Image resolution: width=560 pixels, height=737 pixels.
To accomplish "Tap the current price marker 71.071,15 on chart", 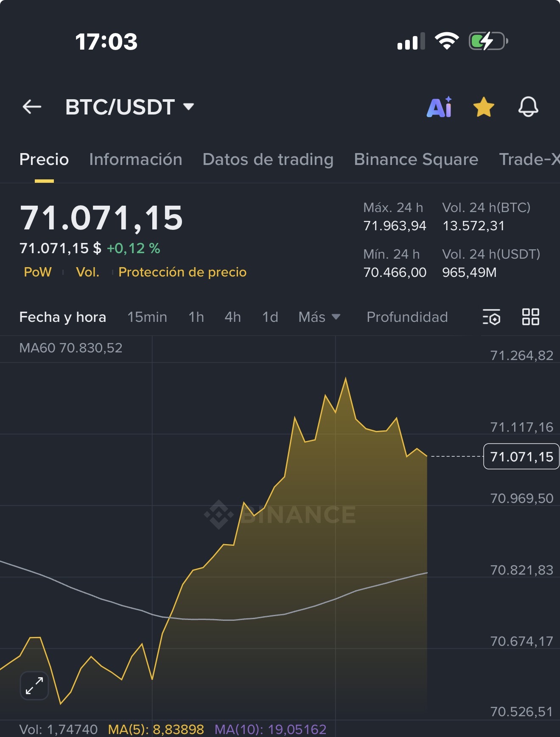I will point(521,457).
